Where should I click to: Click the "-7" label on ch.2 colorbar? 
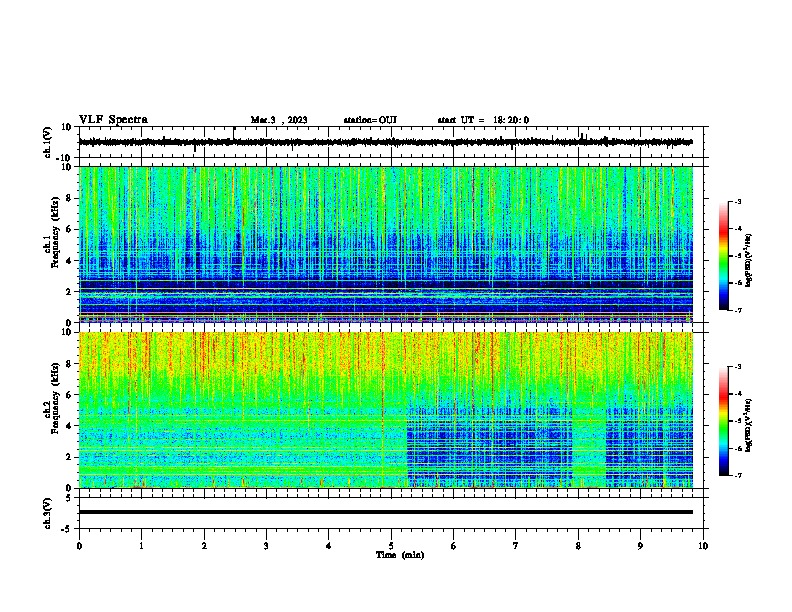(x=738, y=475)
